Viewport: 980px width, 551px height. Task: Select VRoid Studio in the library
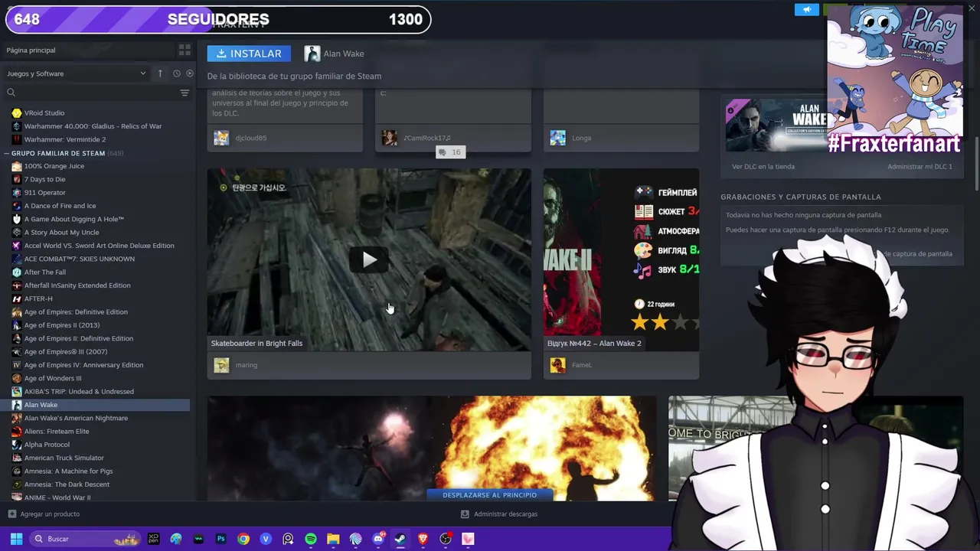pos(44,113)
